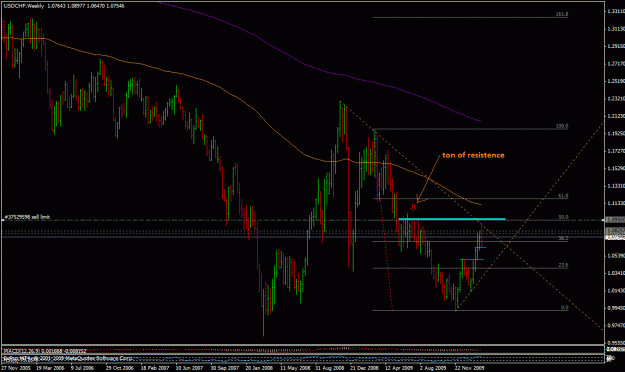Click the 31 Aug 2008 date label
Screen dimensions: 625x372
330,368
